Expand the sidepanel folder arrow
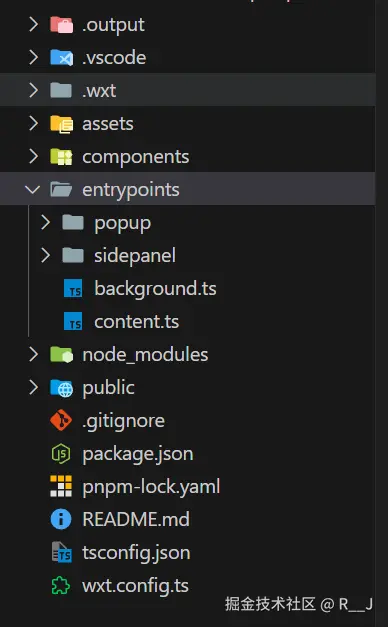The height and width of the screenshot is (627, 388). [x=46, y=255]
